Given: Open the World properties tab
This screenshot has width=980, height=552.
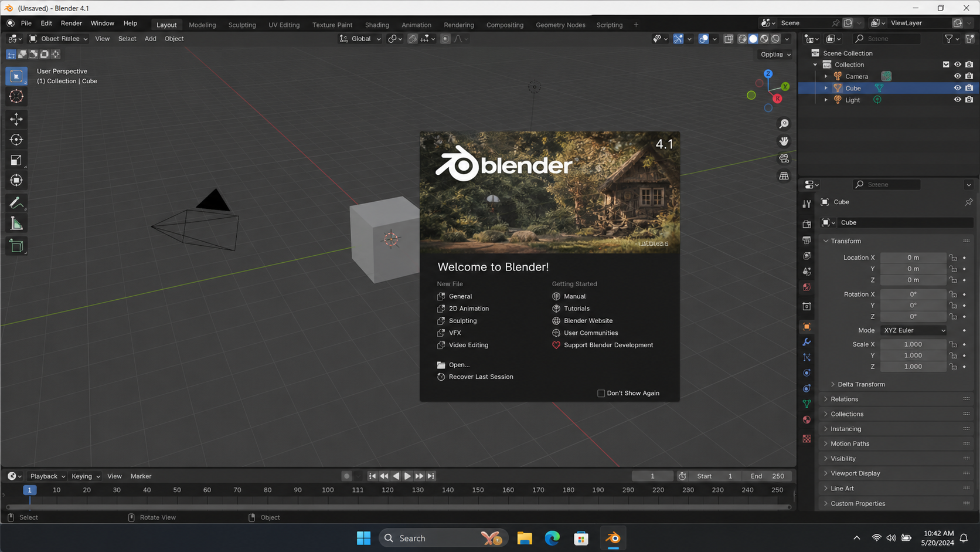Looking at the screenshot, I should [x=807, y=287].
